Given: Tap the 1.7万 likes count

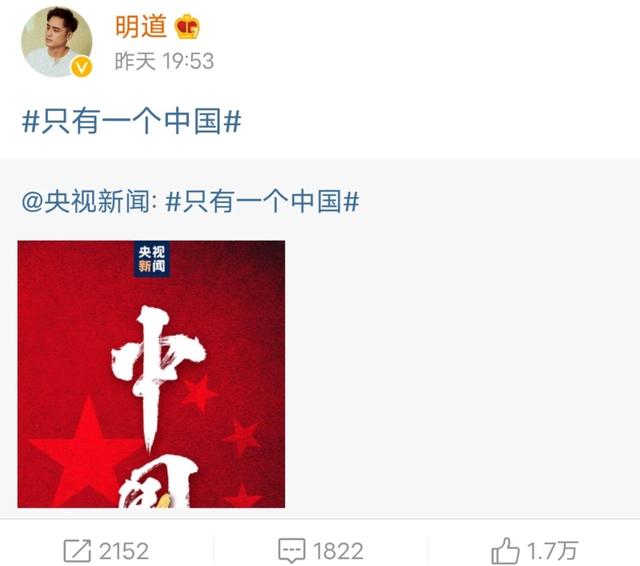Looking at the screenshot, I should pos(552,551).
